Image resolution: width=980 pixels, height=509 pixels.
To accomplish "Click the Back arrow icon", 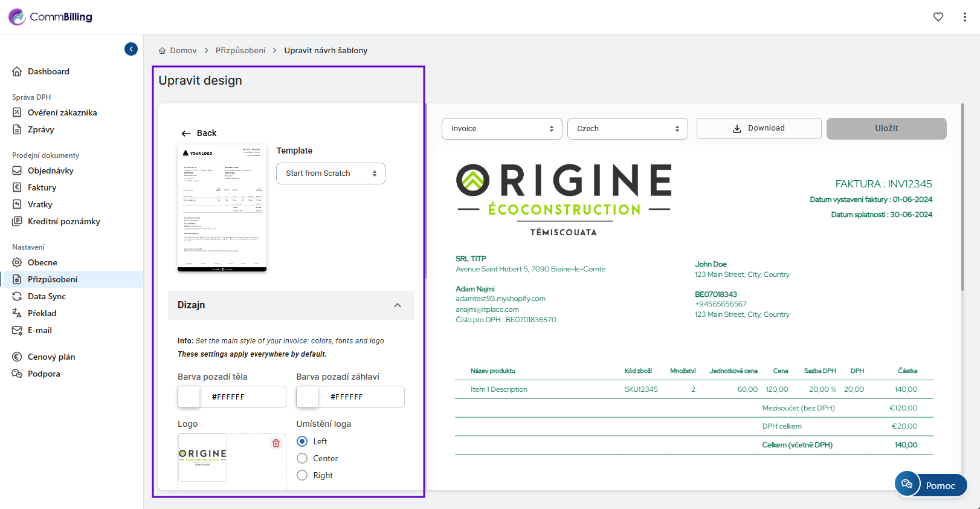I will (x=186, y=134).
